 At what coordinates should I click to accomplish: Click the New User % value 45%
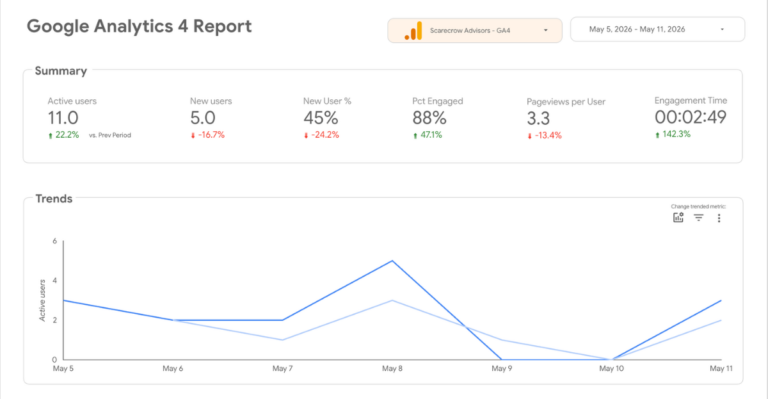tap(320, 118)
